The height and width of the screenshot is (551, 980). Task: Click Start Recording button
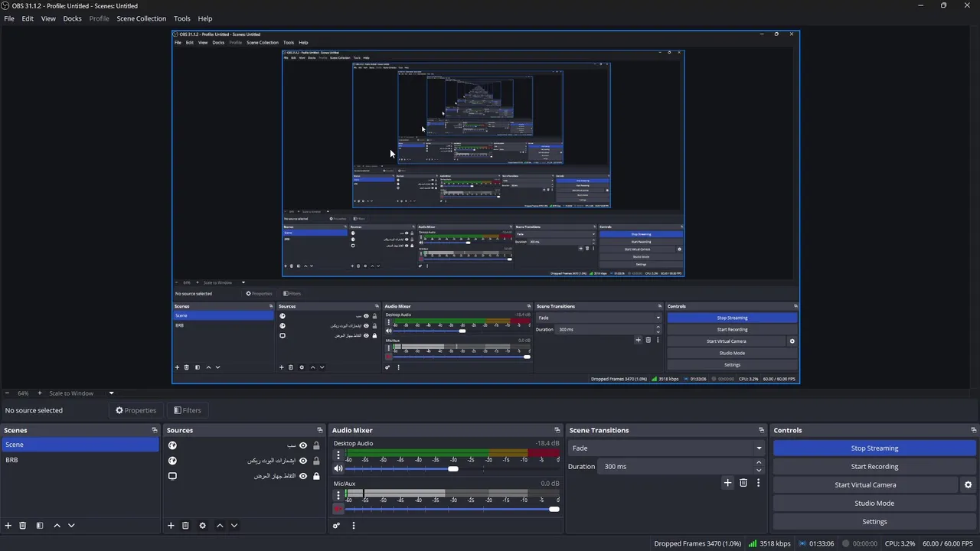[874, 467]
